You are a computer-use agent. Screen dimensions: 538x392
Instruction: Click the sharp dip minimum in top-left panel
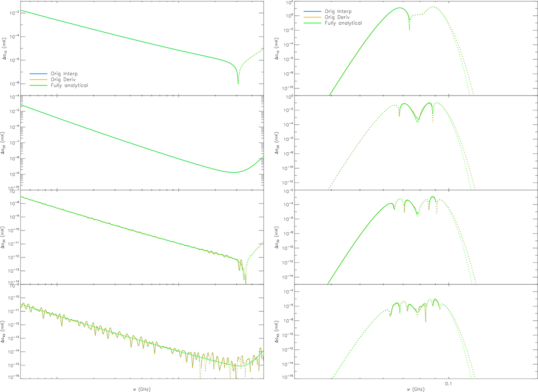coord(238,83)
